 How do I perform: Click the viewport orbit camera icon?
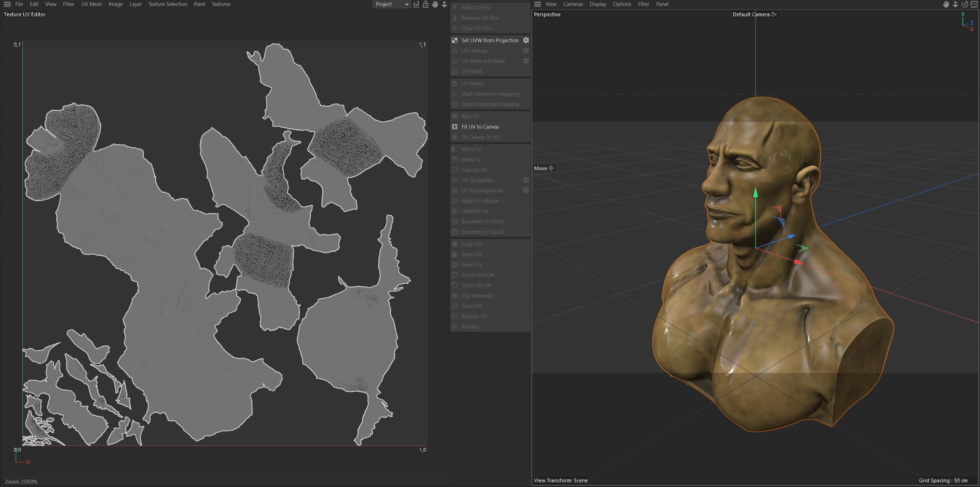965,4
